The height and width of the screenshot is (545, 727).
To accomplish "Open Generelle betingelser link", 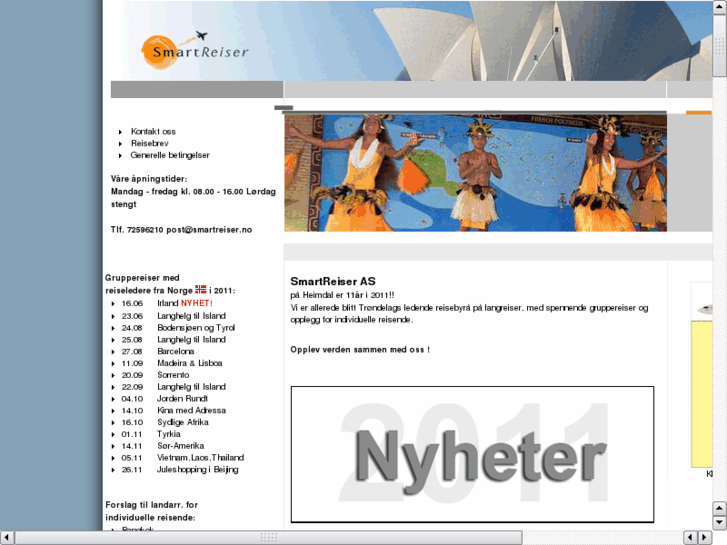I will 170,155.
